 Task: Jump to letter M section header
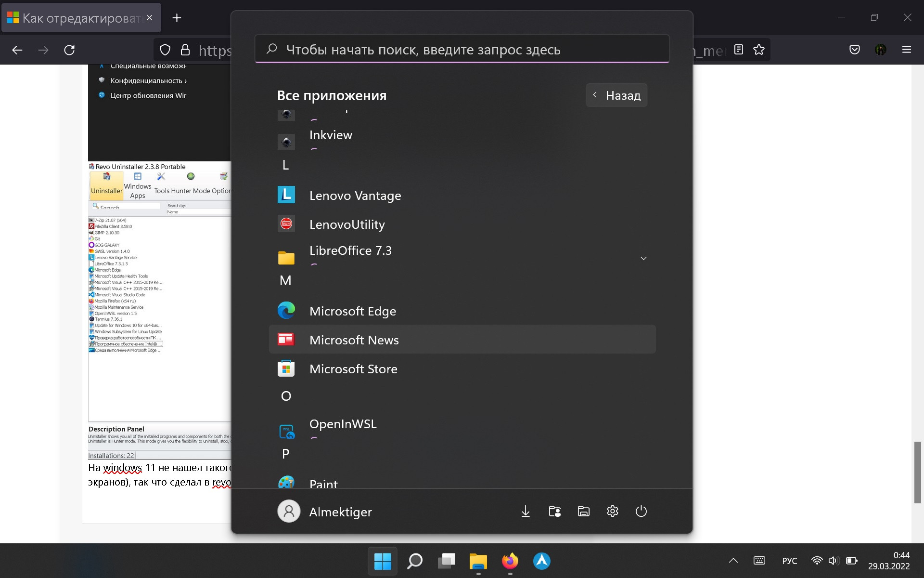(x=285, y=280)
